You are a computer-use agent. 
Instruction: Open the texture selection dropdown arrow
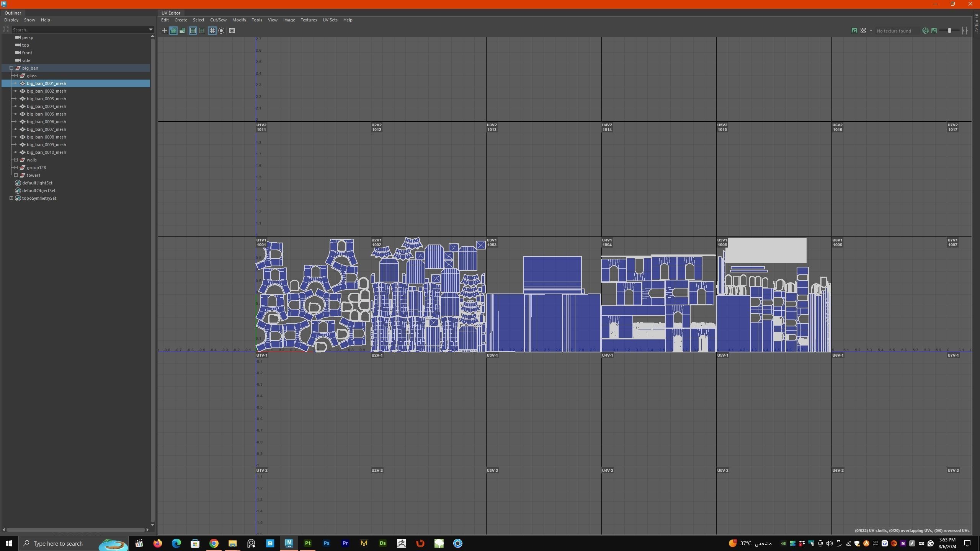871,31
